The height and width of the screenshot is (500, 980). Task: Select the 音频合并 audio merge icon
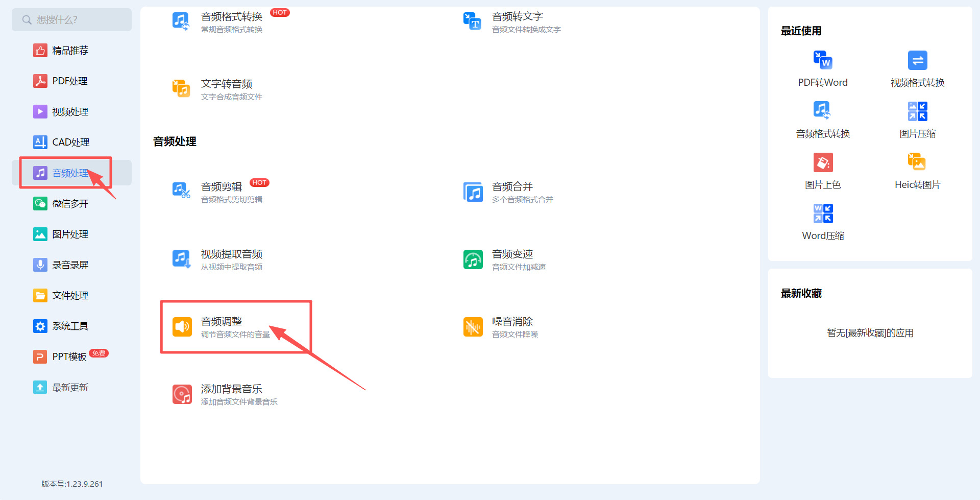[473, 192]
